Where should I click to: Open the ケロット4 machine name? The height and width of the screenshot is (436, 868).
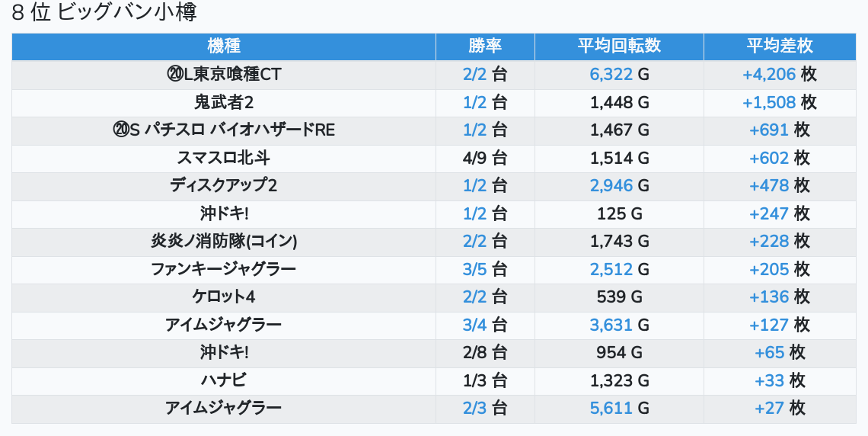(x=224, y=297)
